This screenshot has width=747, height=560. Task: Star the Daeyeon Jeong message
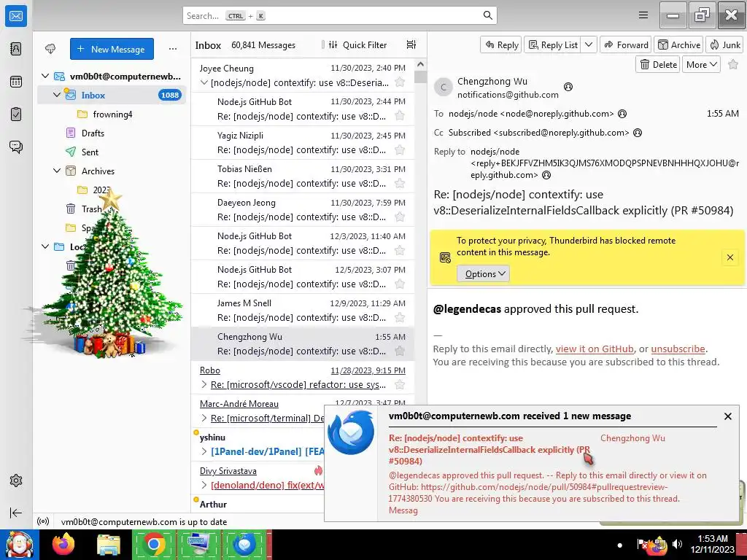(400, 217)
